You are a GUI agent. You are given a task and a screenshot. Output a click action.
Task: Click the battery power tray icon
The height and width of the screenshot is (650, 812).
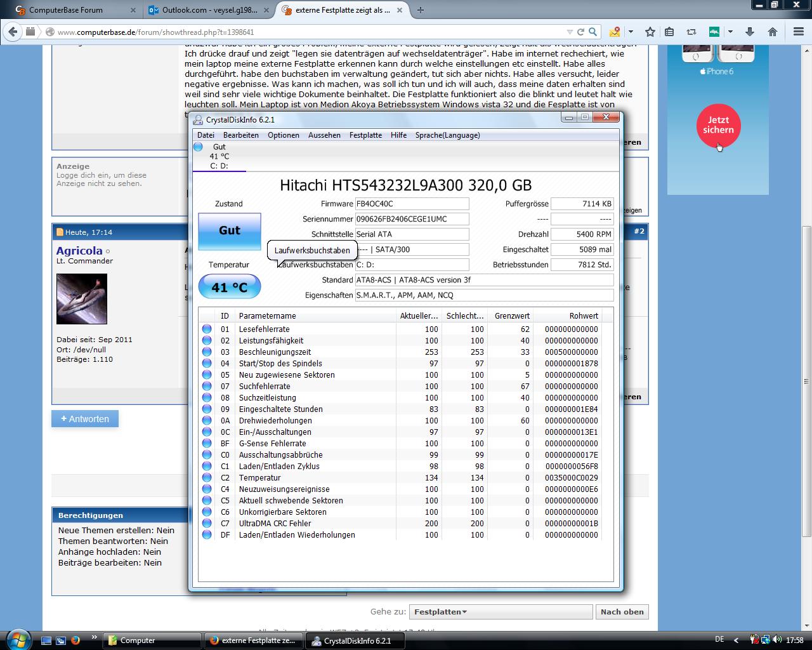(755, 640)
